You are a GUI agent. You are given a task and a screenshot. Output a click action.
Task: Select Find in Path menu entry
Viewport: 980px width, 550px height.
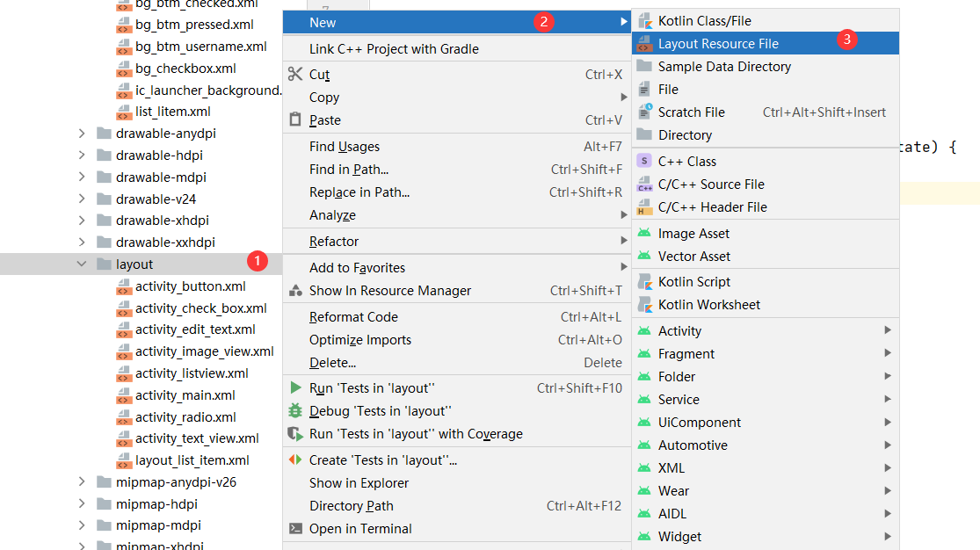pyautogui.click(x=349, y=170)
